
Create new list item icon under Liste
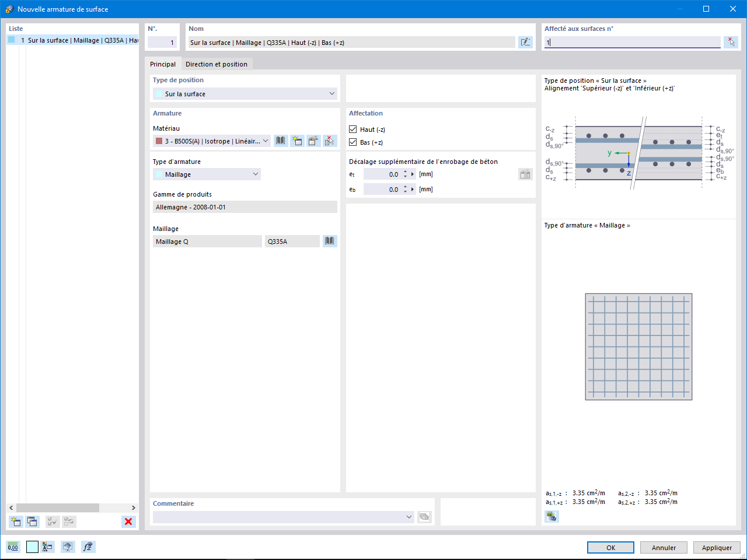pyautogui.click(x=16, y=521)
